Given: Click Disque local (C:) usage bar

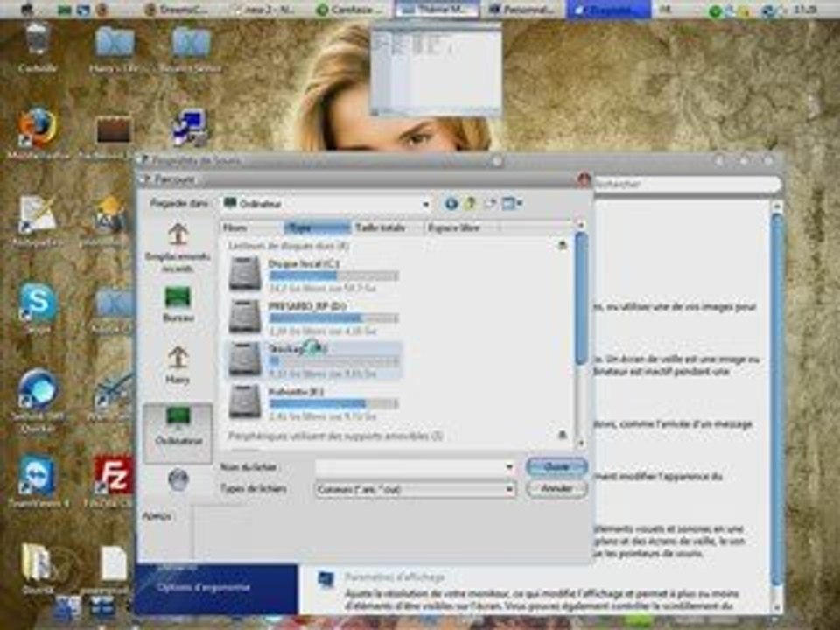Looking at the screenshot, I should pos(333,276).
